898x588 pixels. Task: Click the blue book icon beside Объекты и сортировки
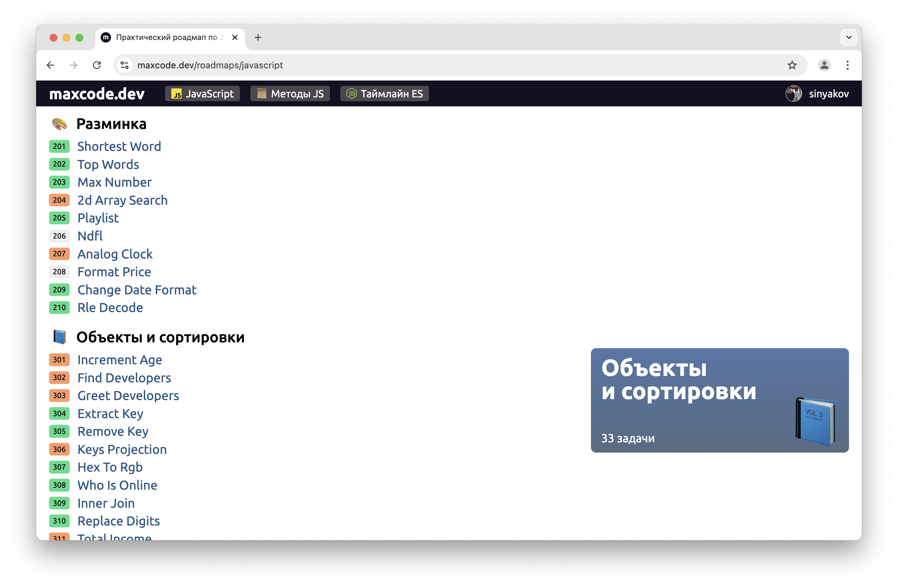coord(60,337)
